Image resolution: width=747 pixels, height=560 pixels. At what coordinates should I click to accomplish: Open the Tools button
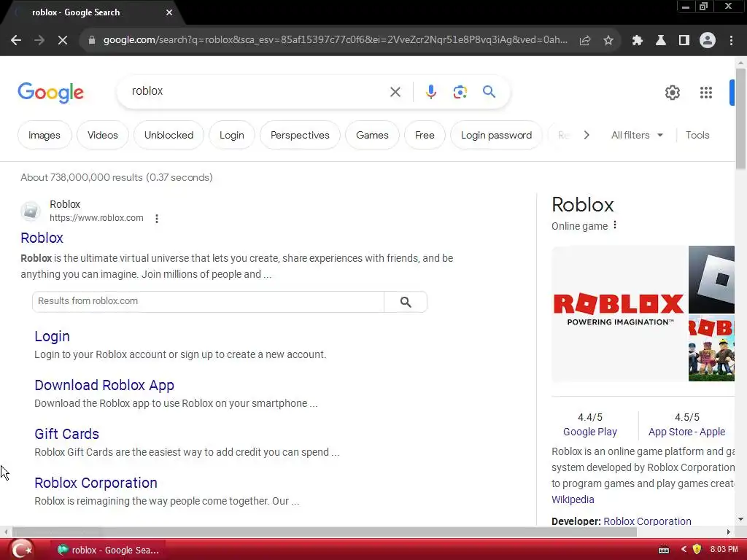(x=697, y=135)
